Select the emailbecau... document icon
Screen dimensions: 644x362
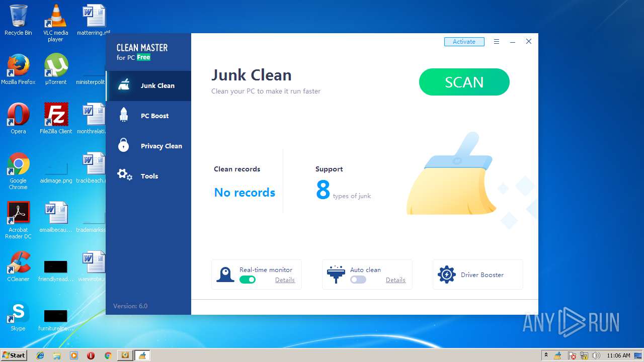point(55,217)
